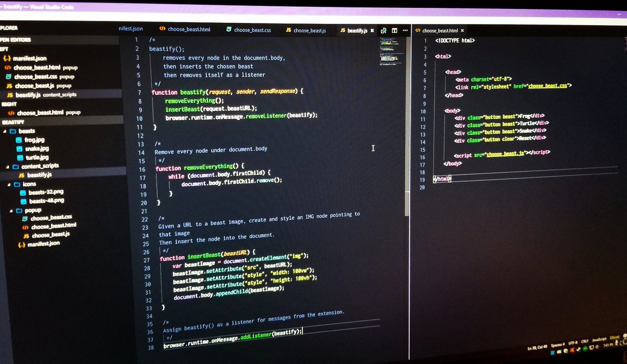Open beasts-48.png in icons folder
Image resolution: width=627 pixels, height=364 pixels.
[x=47, y=201]
